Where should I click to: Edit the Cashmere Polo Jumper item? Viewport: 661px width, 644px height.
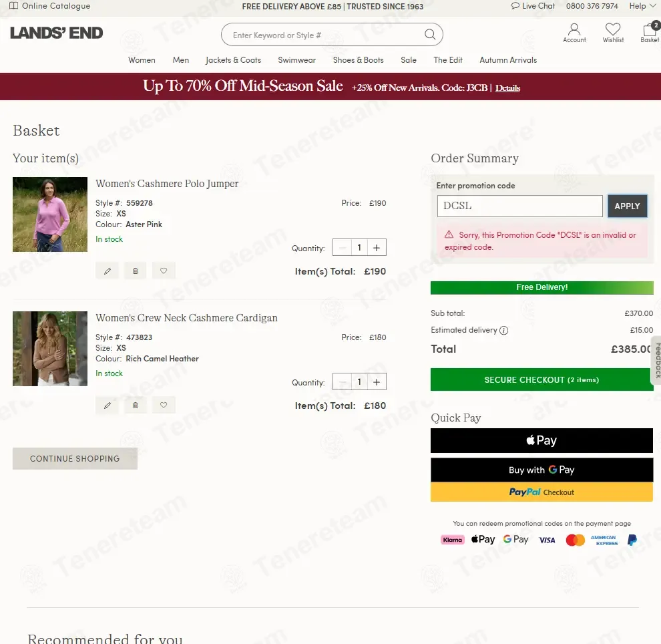pos(107,271)
